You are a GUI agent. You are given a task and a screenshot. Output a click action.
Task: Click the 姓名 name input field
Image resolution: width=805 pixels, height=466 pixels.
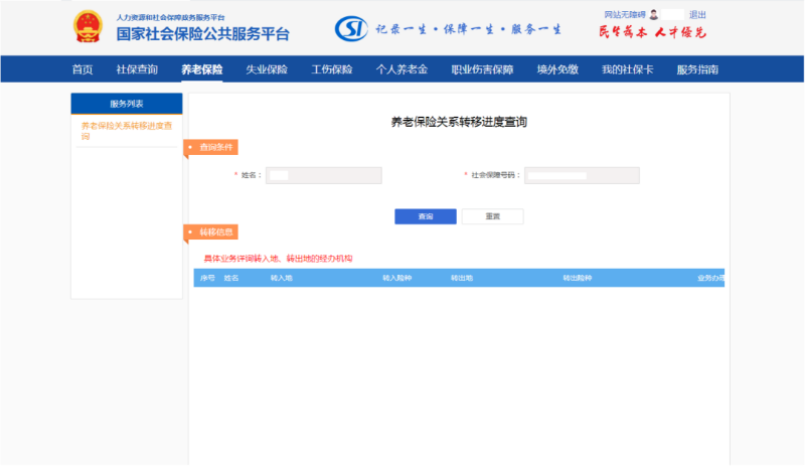(324, 175)
